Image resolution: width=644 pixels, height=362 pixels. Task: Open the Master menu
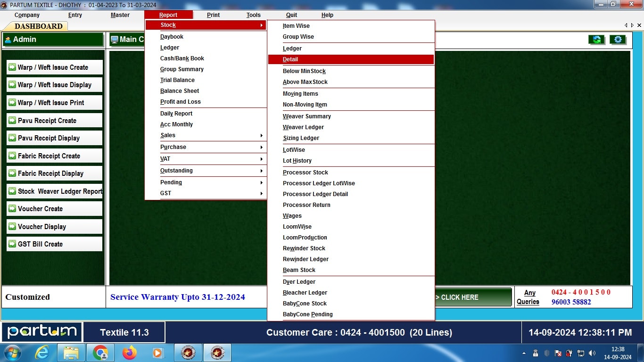coord(120,15)
